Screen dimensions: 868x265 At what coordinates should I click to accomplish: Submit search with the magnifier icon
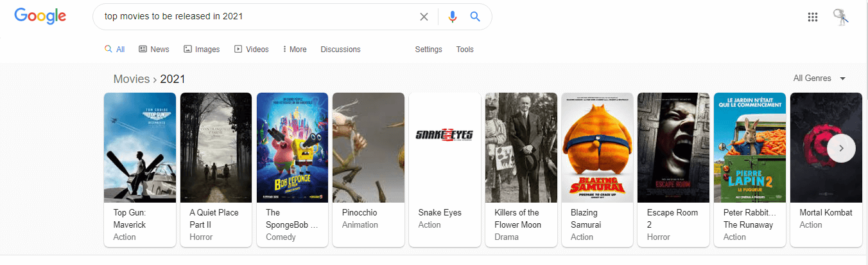pos(475,17)
